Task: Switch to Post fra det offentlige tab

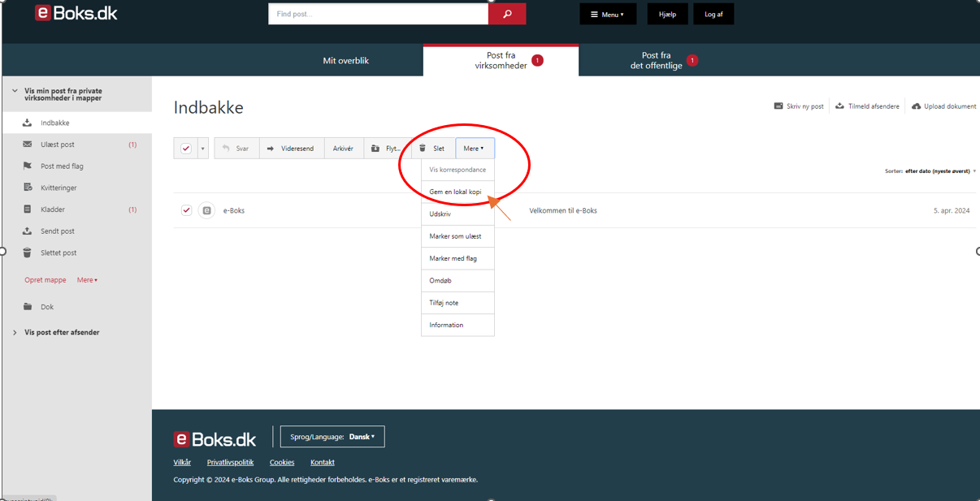Action: (x=657, y=60)
